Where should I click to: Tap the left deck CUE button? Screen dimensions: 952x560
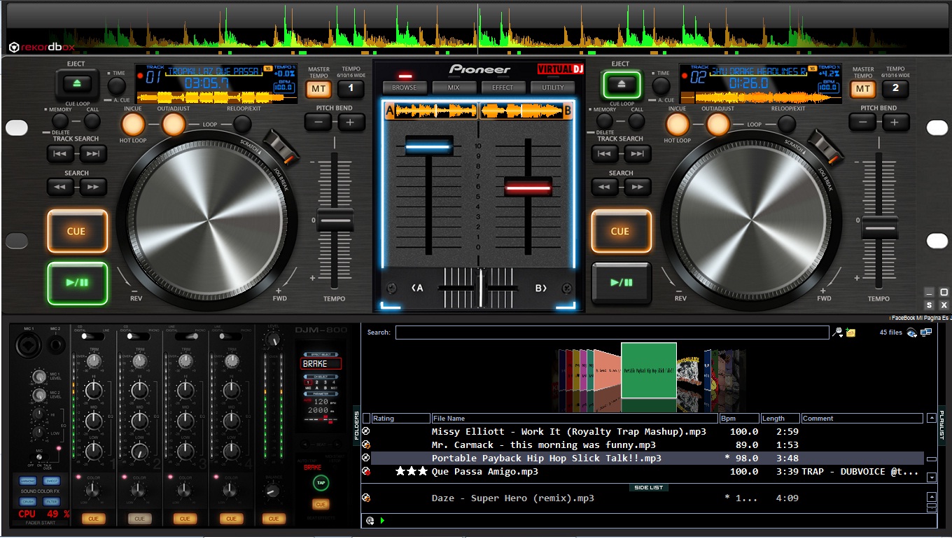click(x=76, y=231)
